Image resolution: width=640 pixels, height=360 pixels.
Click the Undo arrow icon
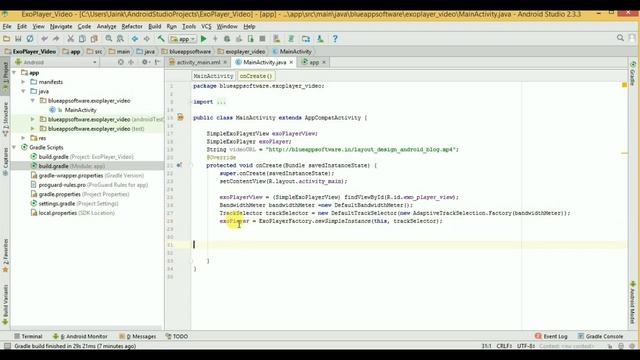point(44,39)
